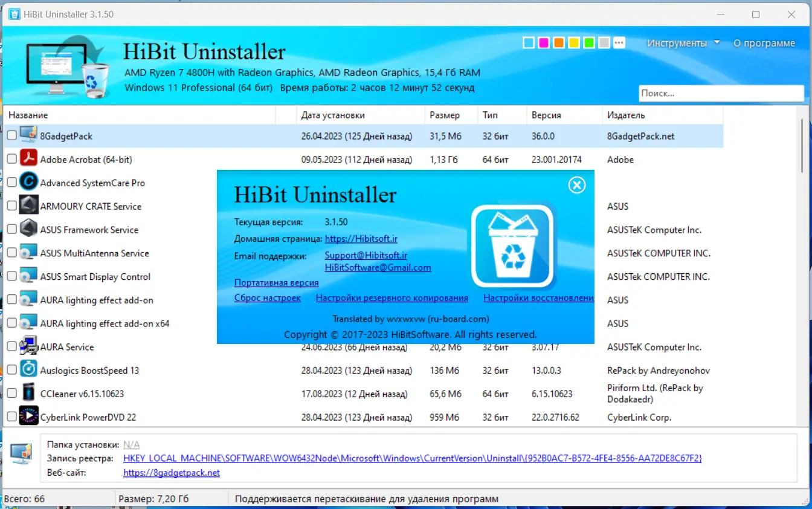812x509 pixels.
Task: Check the checkbox next to Adobe Acrobat
Action: tap(11, 159)
